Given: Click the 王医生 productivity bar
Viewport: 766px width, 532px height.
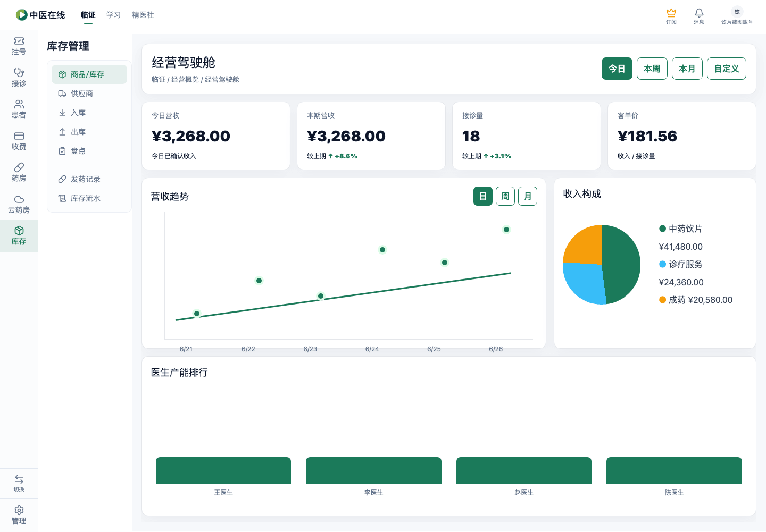Looking at the screenshot, I should [x=223, y=470].
